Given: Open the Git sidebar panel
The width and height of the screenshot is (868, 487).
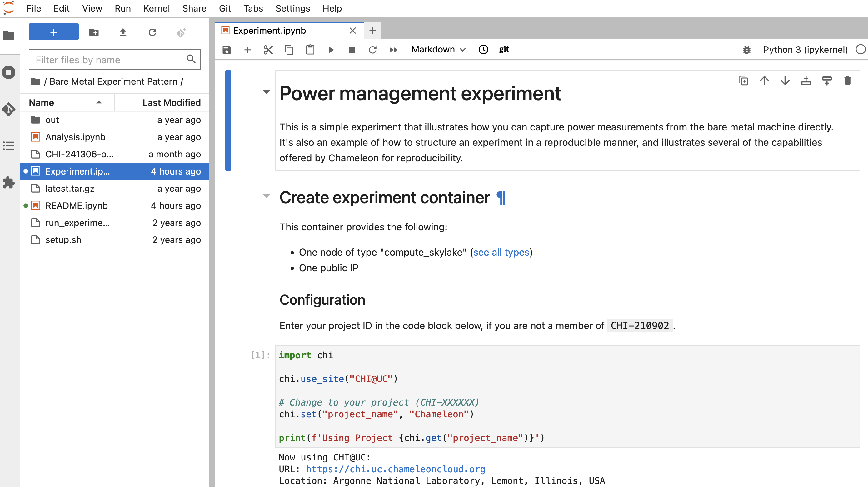Looking at the screenshot, I should [9, 109].
